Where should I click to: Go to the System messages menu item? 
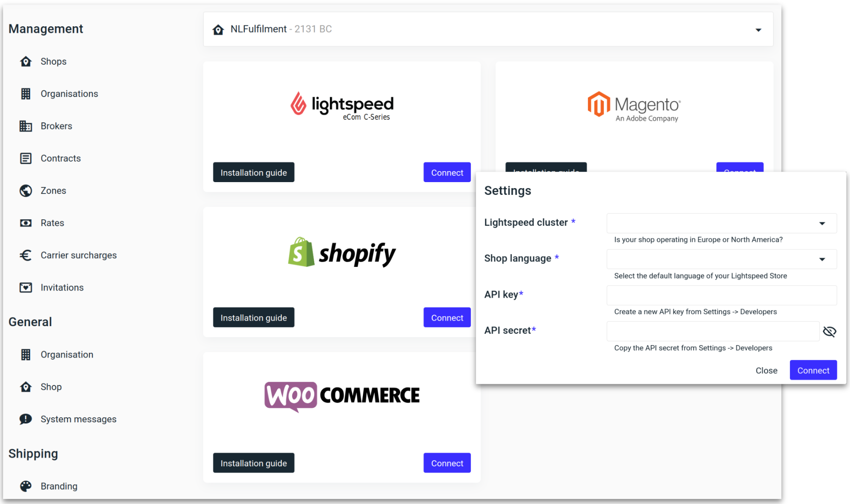pos(78,419)
